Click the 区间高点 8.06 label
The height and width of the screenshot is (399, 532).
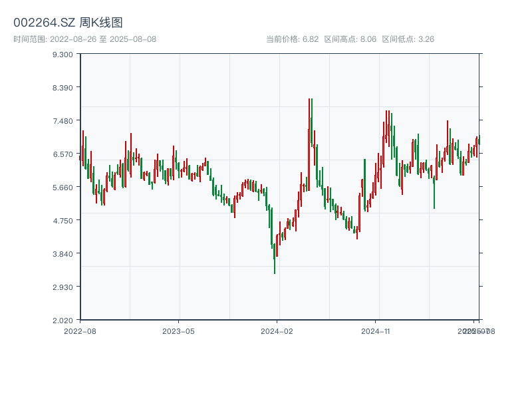(x=350, y=39)
